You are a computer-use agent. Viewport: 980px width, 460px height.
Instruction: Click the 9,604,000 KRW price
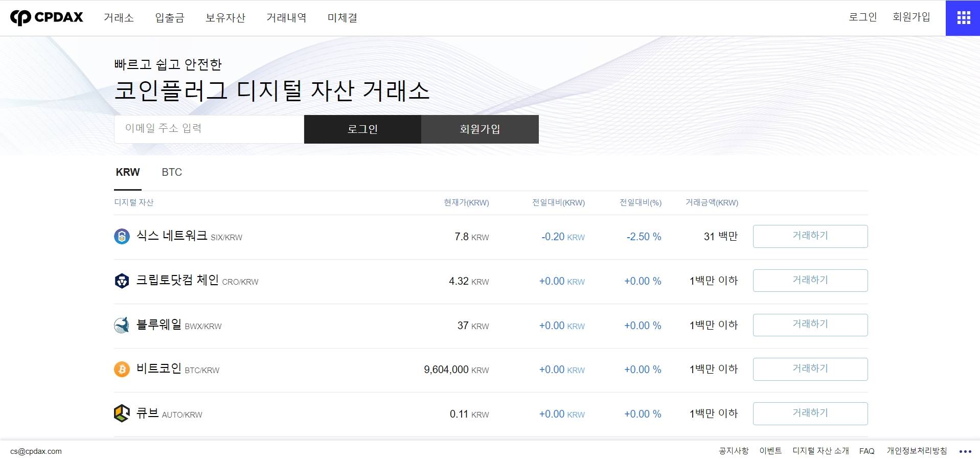(x=457, y=370)
